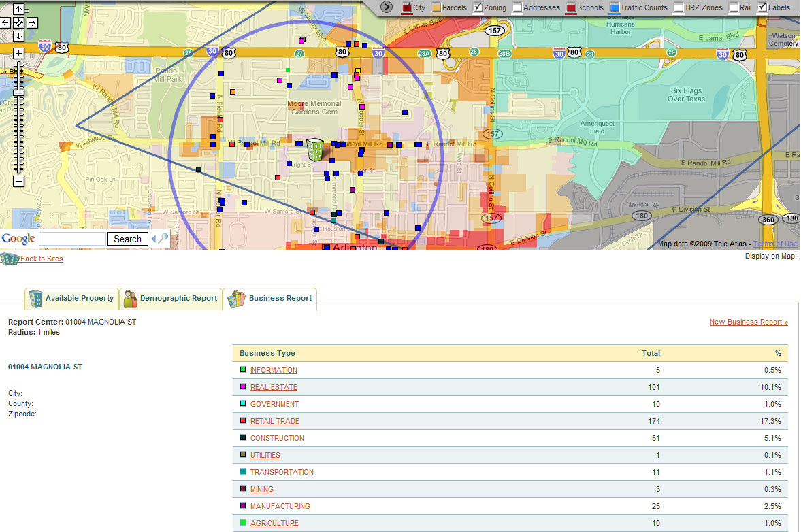801x532 pixels.
Task: Pan the map left with the arrow
Action: (x=5, y=22)
